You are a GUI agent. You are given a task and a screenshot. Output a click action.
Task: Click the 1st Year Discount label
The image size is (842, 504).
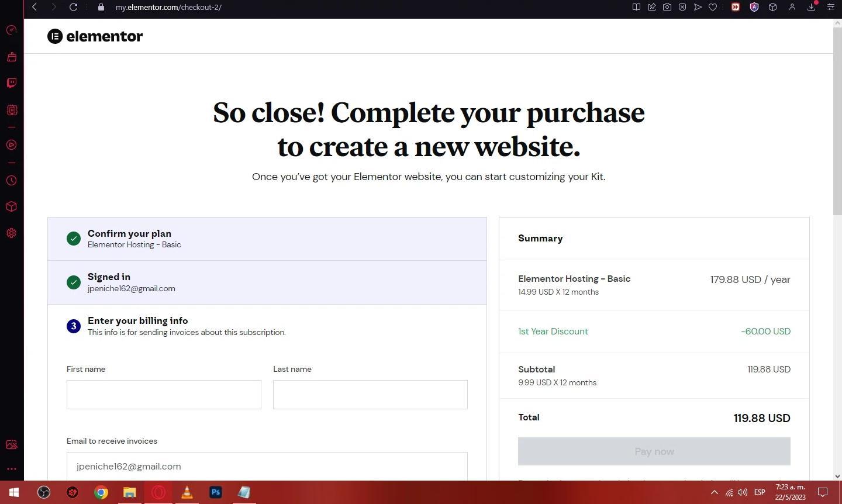(553, 332)
